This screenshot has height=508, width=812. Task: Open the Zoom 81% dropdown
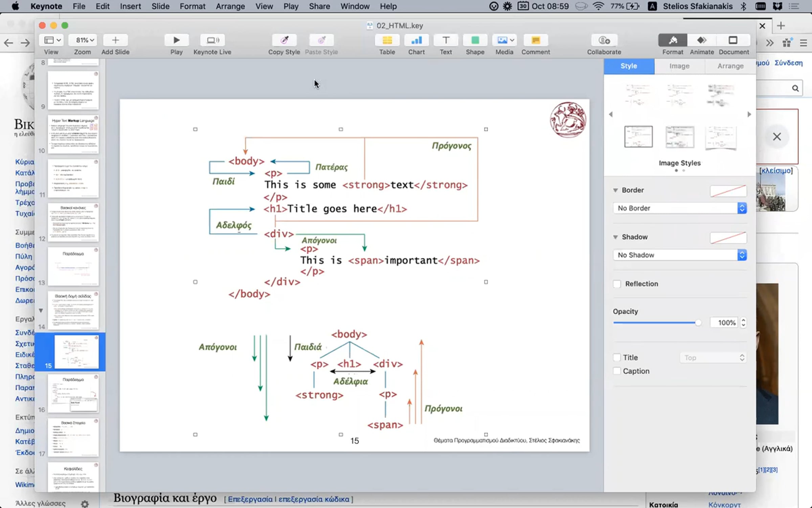[83, 40]
